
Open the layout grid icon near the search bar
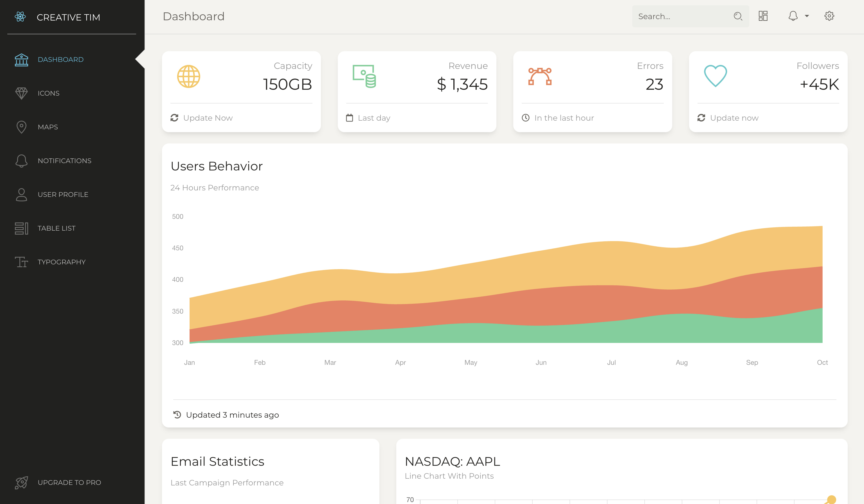pos(763,16)
